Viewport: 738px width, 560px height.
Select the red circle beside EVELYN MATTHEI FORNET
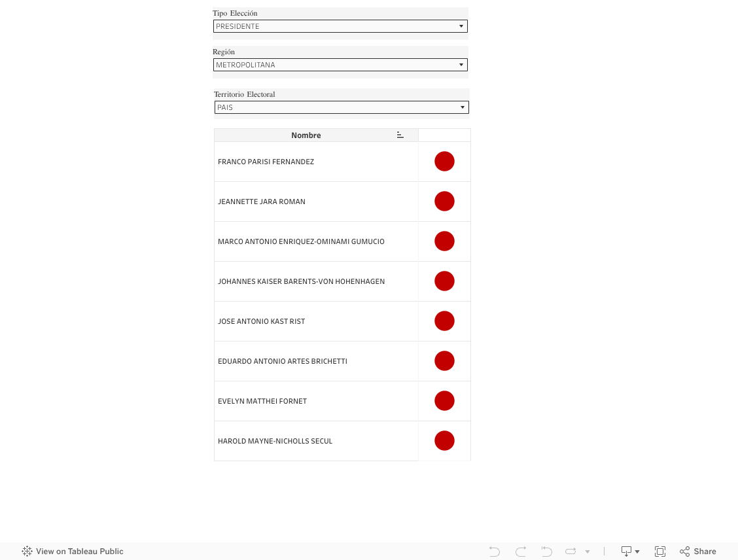[x=444, y=400]
